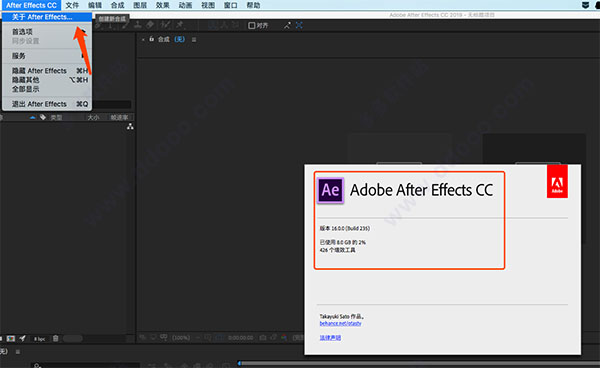Click the new composition icon at Project panel bottom

point(11,338)
